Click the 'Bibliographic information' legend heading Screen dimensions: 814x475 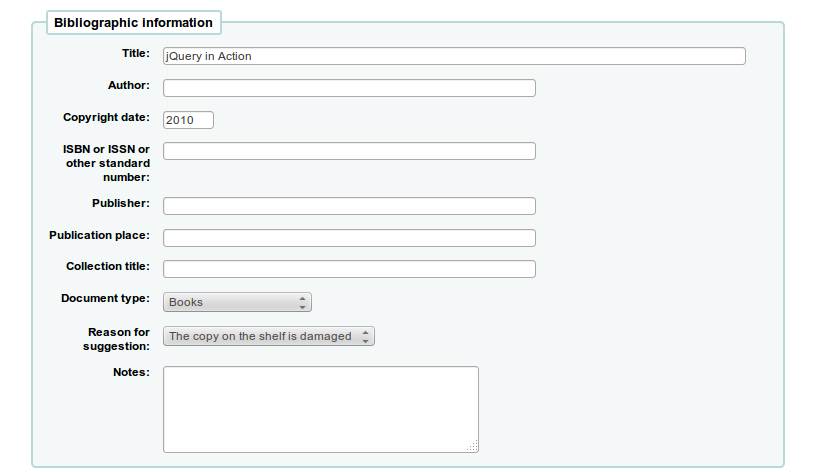133,22
